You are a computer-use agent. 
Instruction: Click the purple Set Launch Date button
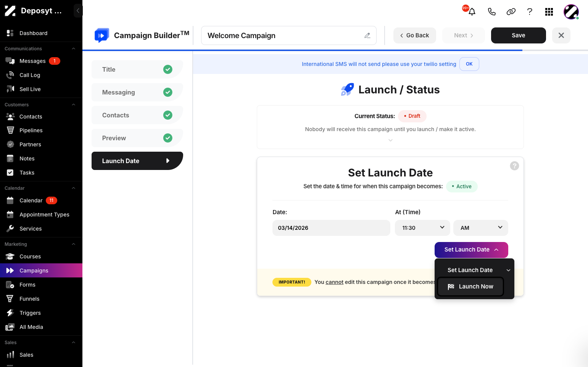pos(471,250)
